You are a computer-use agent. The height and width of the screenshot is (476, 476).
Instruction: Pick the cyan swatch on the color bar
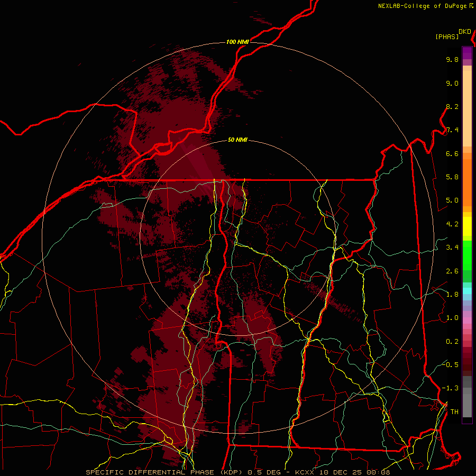coord(467,291)
